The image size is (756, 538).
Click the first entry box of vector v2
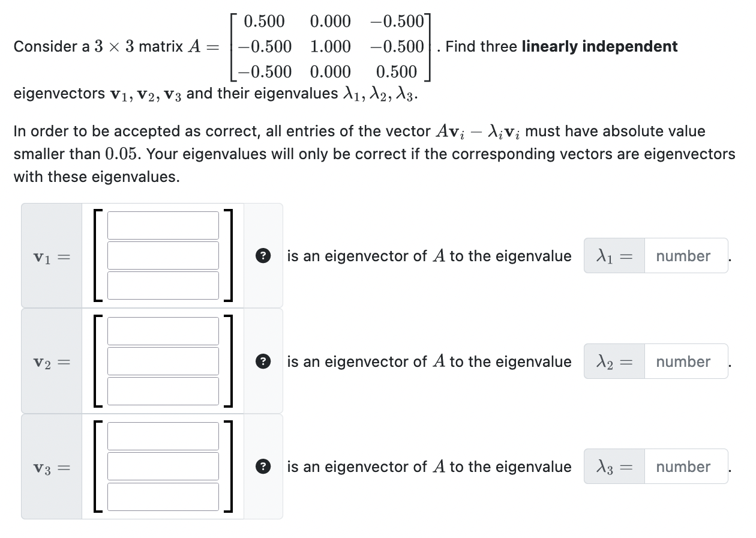point(163,331)
